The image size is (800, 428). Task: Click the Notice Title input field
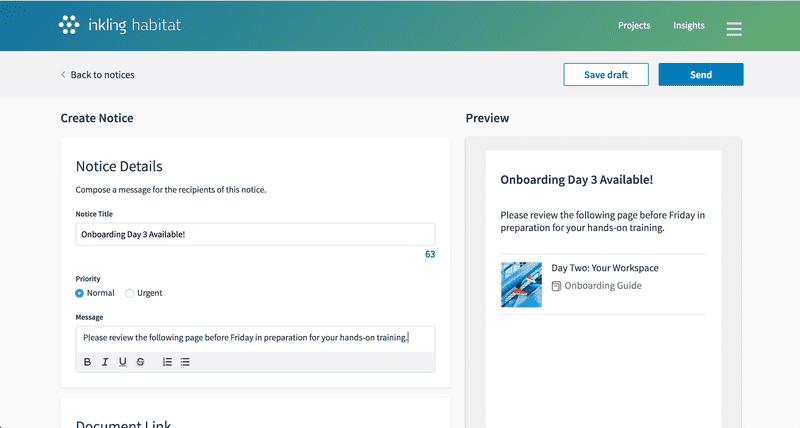point(256,234)
